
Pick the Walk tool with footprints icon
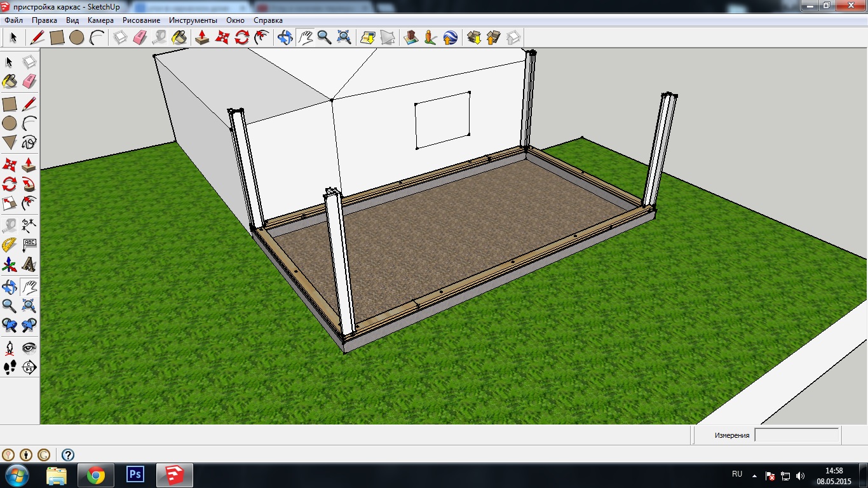click(10, 367)
